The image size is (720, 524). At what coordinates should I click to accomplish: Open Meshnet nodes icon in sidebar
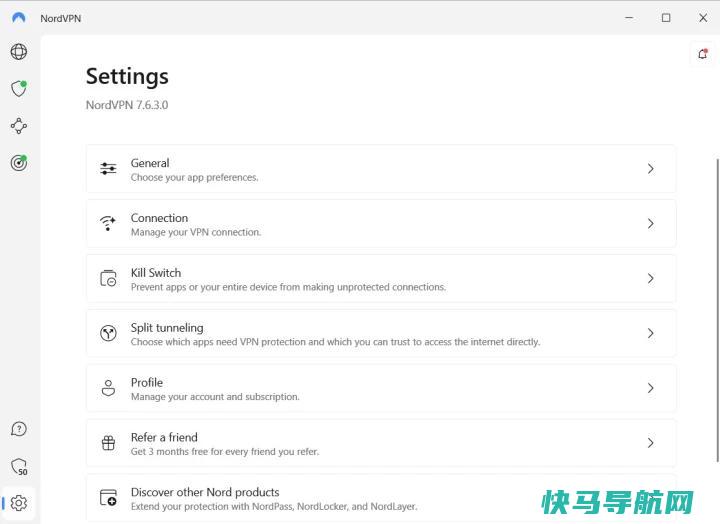click(19, 126)
